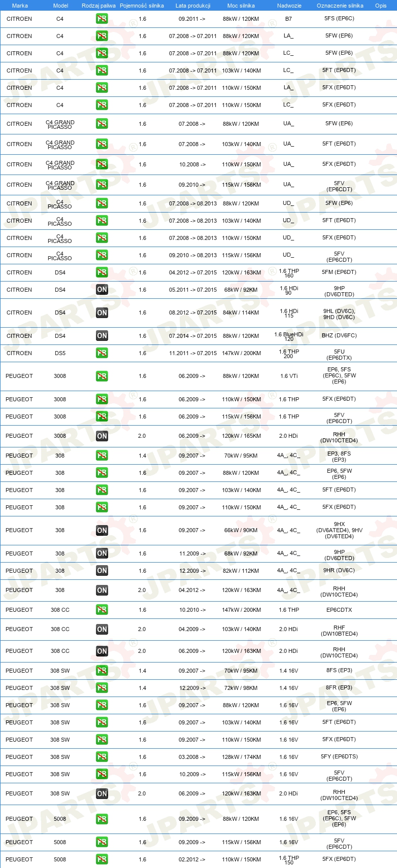Click the petrol fuel icon in the Citroen DS5 row
Screen dimensions: 397x868
[102, 353]
